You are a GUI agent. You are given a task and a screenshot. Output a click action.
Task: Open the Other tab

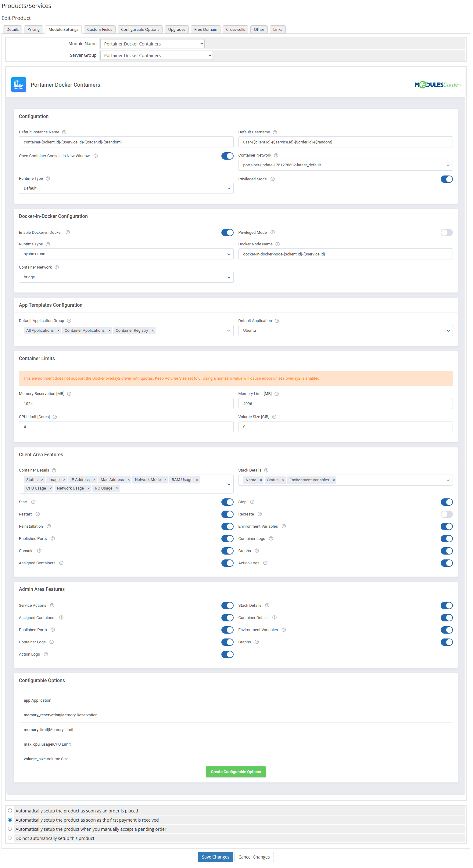tap(259, 29)
